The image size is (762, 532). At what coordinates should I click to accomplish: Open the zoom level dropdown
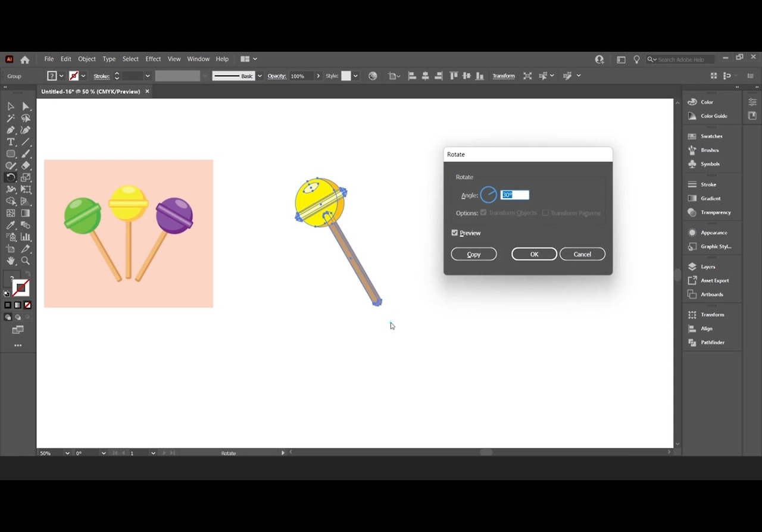click(67, 453)
